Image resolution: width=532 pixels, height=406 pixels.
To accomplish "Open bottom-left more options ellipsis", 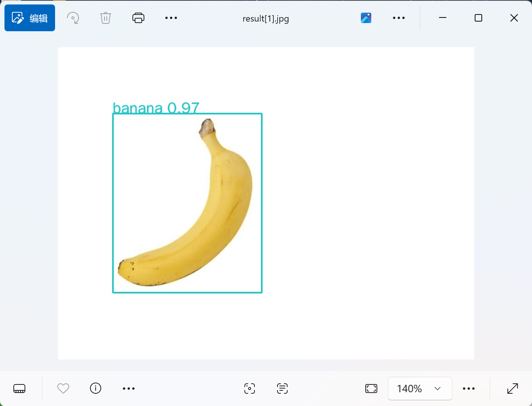I will (x=129, y=389).
